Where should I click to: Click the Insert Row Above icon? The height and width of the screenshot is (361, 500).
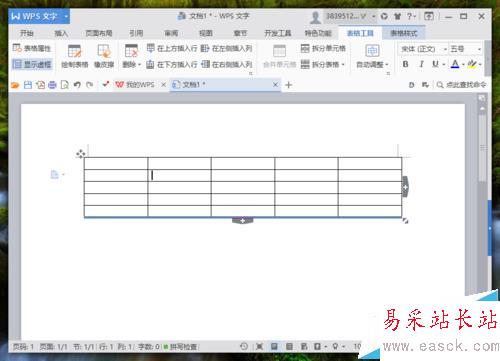tap(150, 49)
